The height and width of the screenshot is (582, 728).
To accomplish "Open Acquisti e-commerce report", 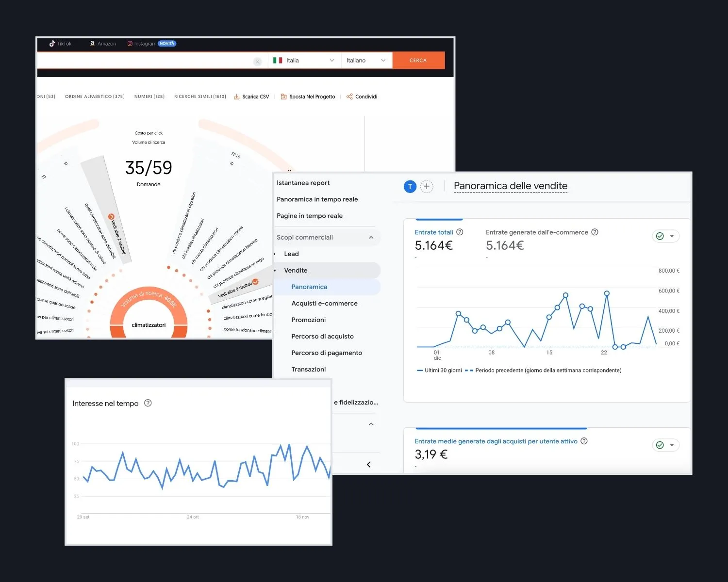I will [324, 303].
